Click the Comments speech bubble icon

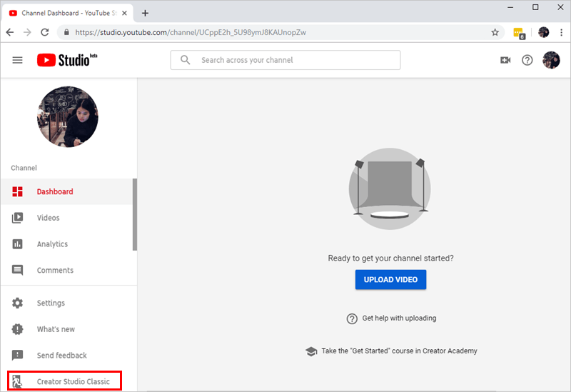tap(17, 270)
